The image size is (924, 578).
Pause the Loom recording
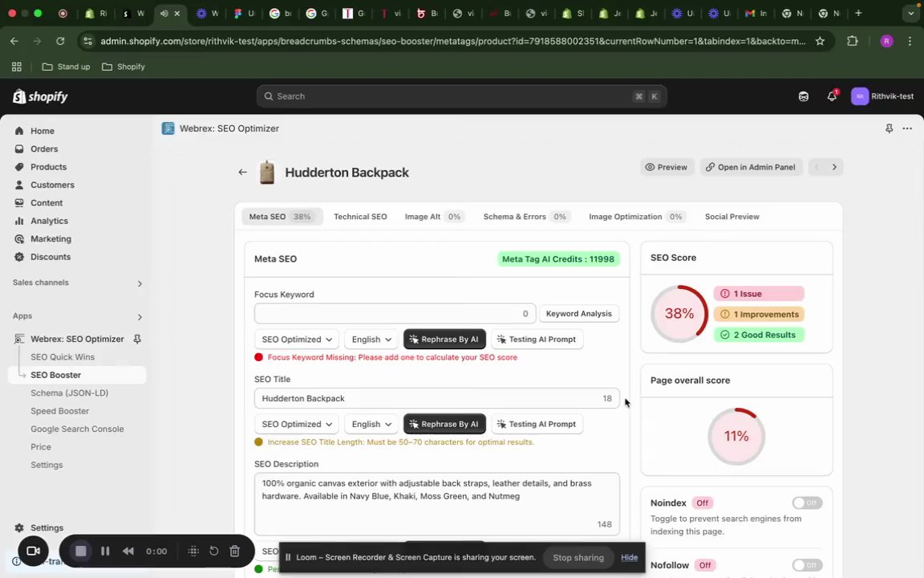[x=105, y=551]
